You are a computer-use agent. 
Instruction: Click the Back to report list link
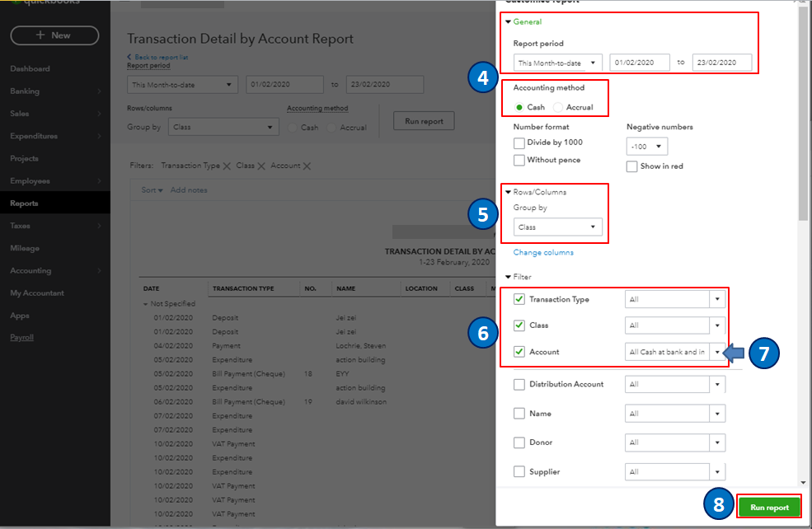point(160,57)
